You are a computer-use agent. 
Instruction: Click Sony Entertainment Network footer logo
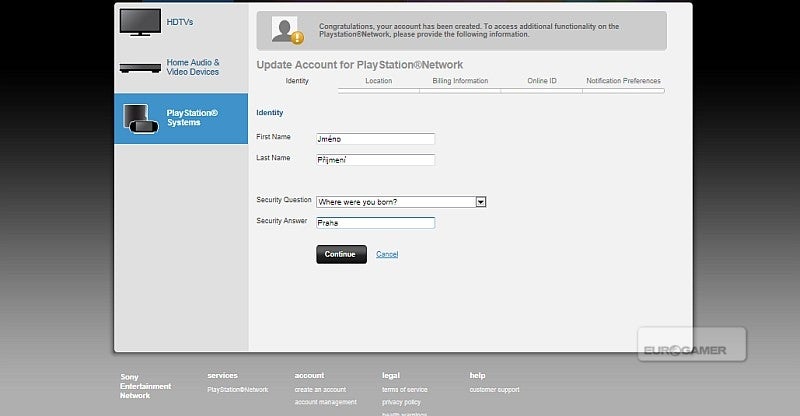click(x=145, y=386)
